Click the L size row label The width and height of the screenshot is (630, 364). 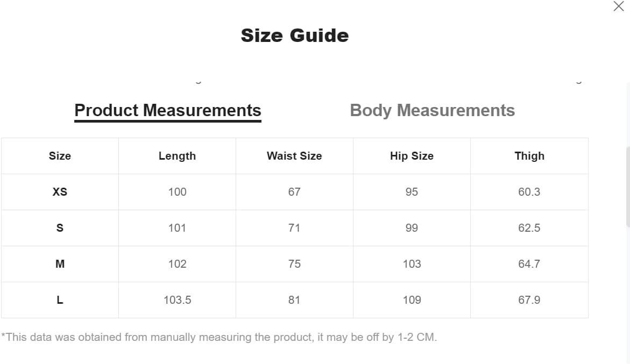tap(60, 300)
